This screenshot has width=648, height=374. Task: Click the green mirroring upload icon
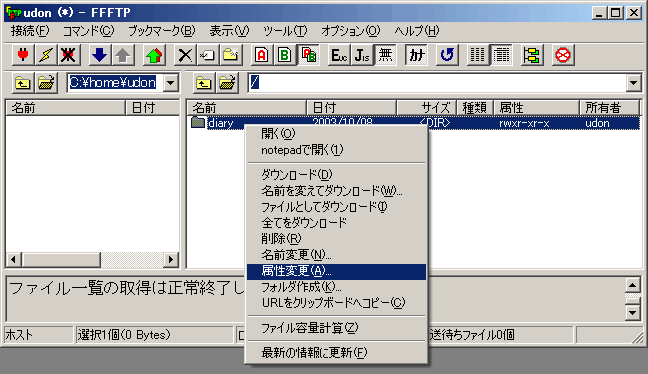154,55
